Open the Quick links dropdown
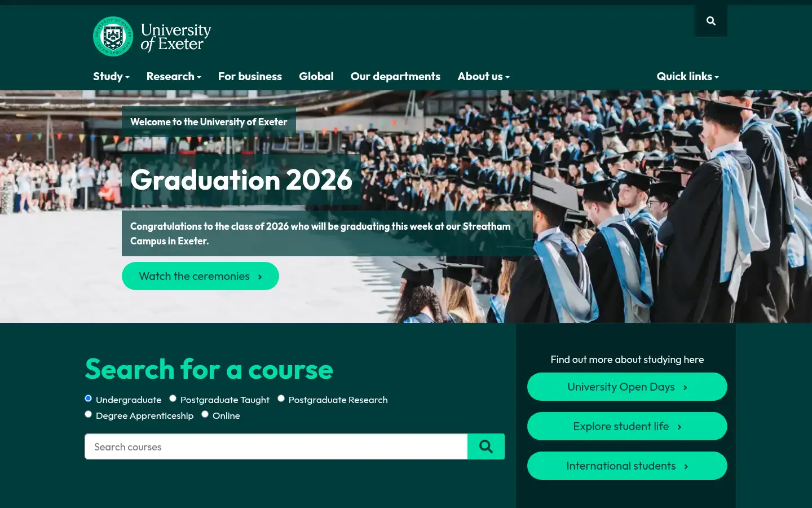The width and height of the screenshot is (812, 508). 687,76
